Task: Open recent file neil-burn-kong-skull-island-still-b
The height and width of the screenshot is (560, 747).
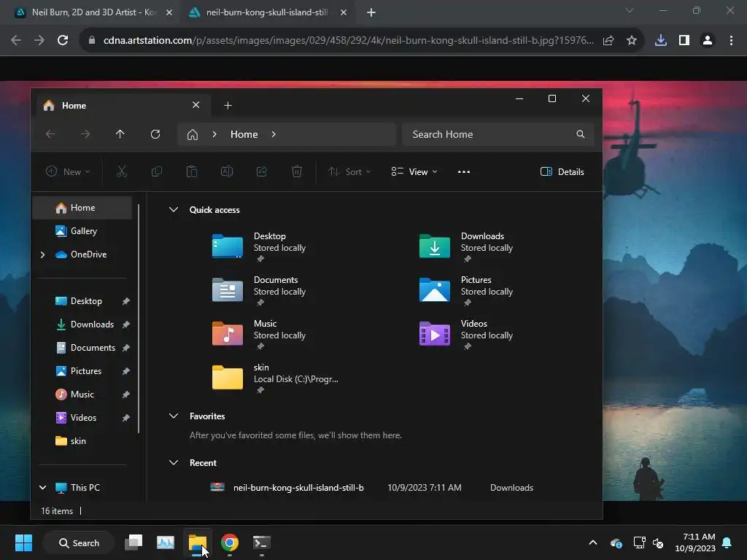Action: 371,488
